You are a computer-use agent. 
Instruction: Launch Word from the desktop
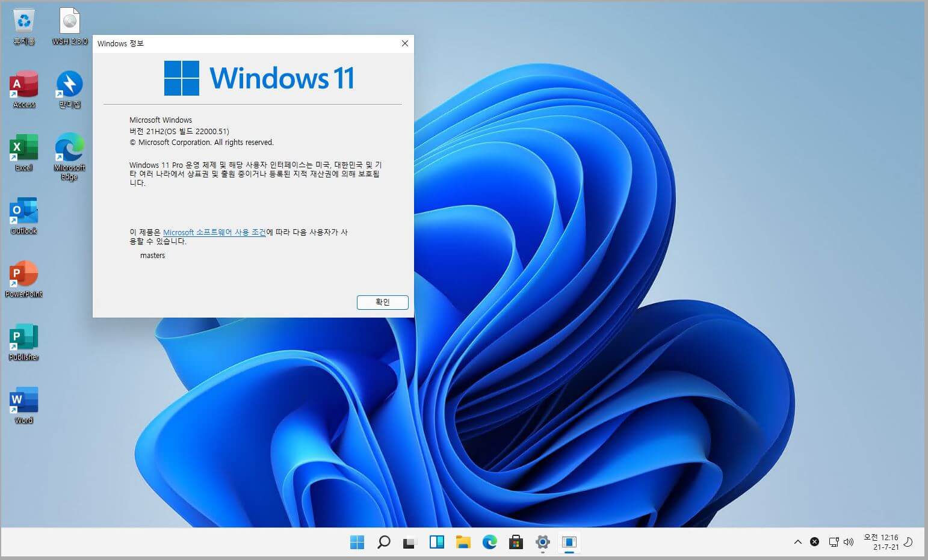pyautogui.click(x=23, y=405)
